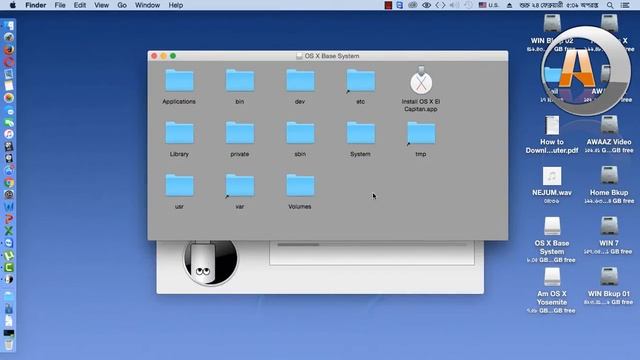The image size is (640, 360).
Task: Open the tmp folder alias
Action: (421, 133)
